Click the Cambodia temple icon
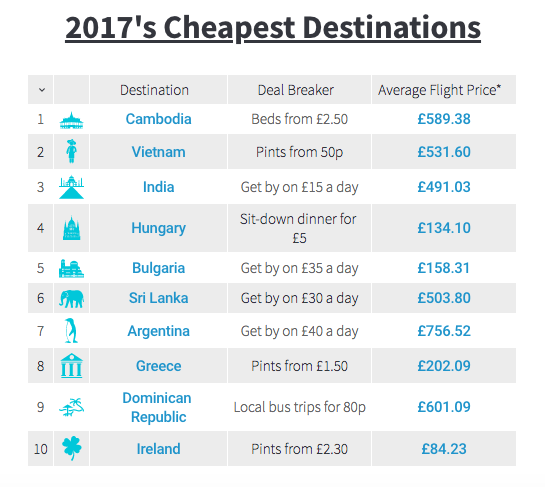Viewport: 545px width, 487px height. (x=71, y=120)
